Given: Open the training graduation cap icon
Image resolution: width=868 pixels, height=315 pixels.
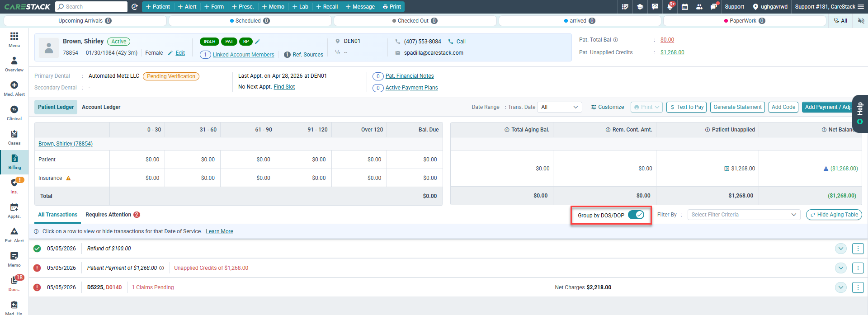Looking at the screenshot, I should 640,7.
